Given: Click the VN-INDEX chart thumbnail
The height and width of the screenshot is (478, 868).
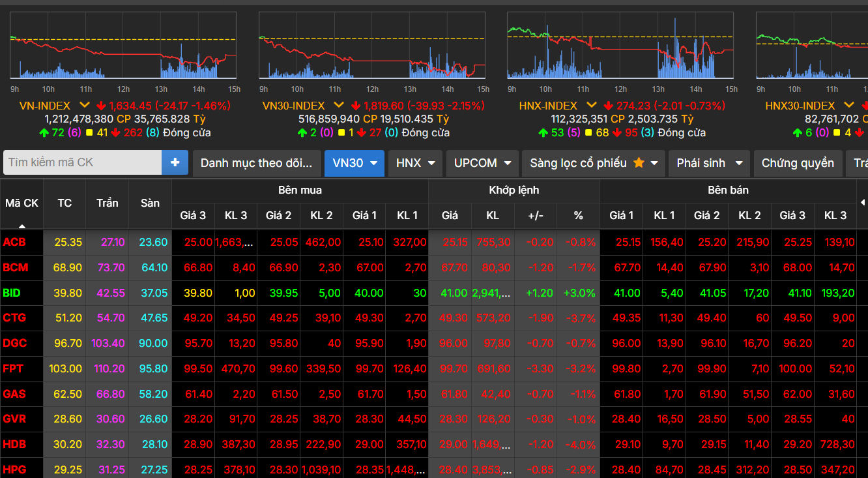Looking at the screenshot, I should pos(123,46).
